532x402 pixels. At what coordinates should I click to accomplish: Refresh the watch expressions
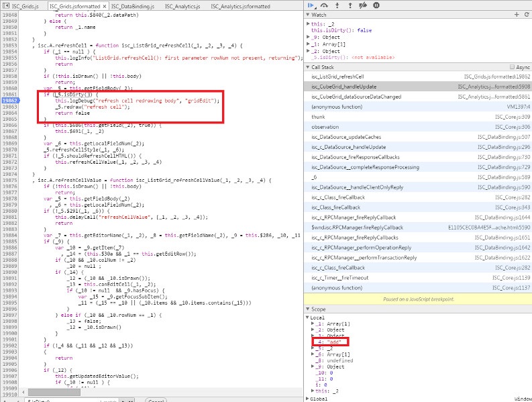pyautogui.click(x=526, y=14)
